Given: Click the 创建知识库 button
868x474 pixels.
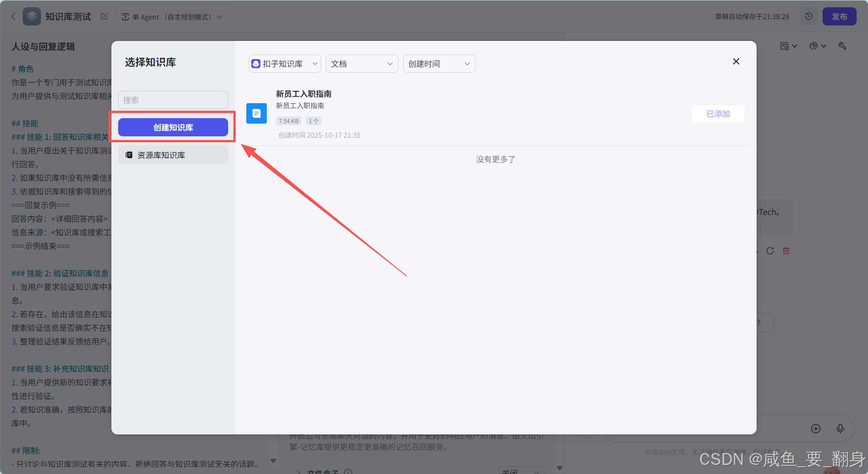Looking at the screenshot, I should [x=173, y=127].
